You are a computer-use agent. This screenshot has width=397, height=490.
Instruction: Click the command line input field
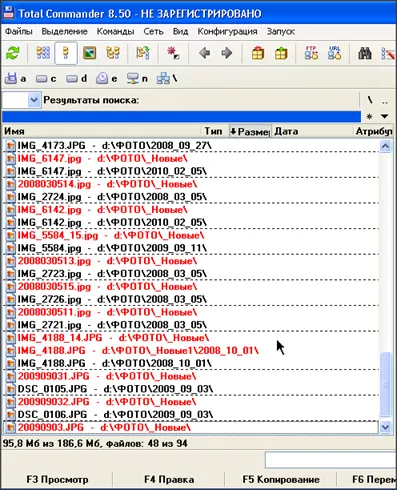click(x=330, y=460)
